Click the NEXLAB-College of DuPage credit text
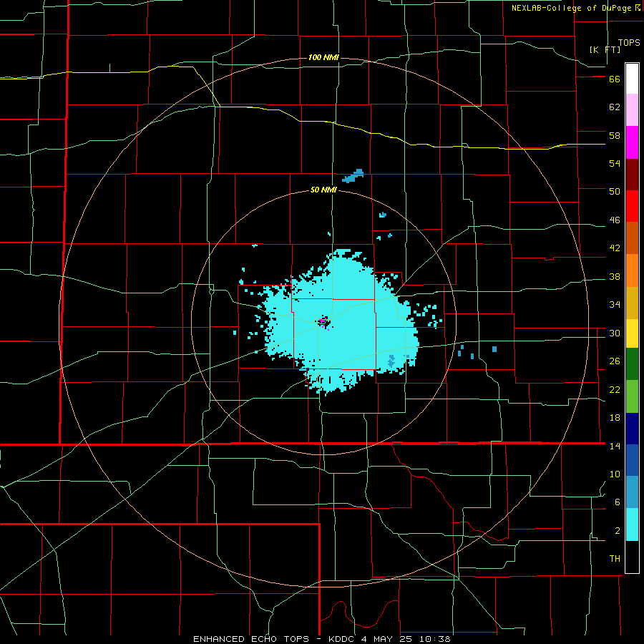Viewport: 644px width, 644px height. (x=571, y=8)
